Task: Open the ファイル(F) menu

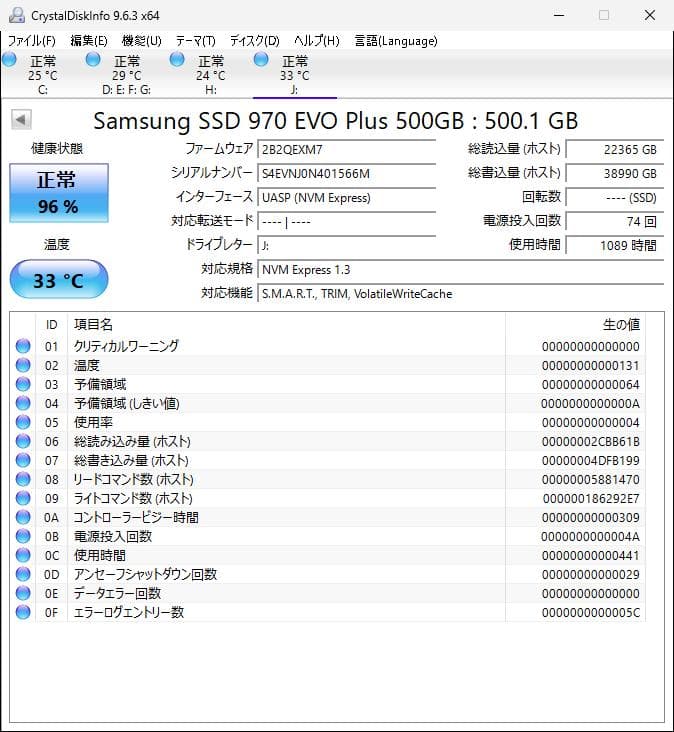Action: 32,41
